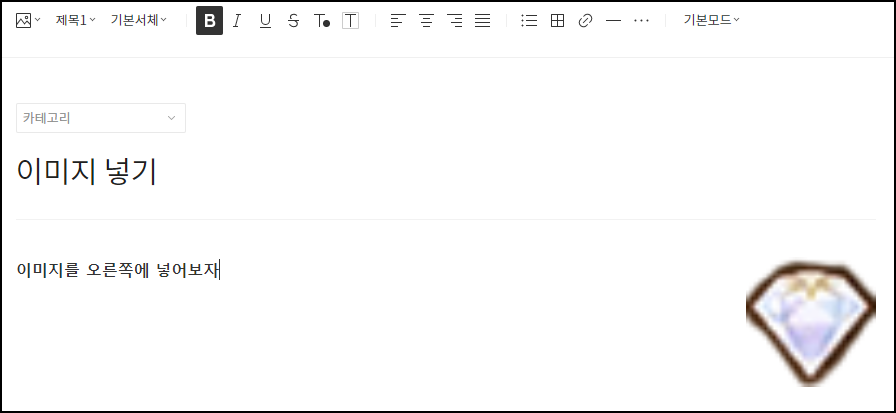The height and width of the screenshot is (413, 896).
Task: Open the 기본모드 editor mode dropdown
Action: tap(711, 21)
